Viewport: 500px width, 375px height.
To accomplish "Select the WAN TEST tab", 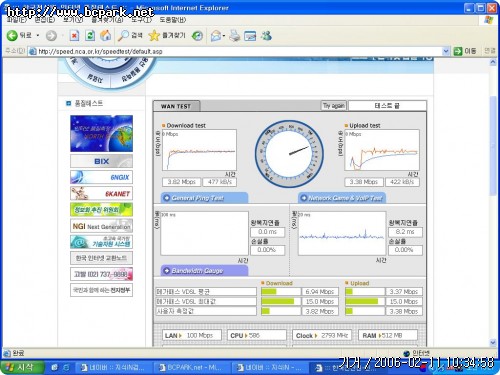I will (x=176, y=106).
